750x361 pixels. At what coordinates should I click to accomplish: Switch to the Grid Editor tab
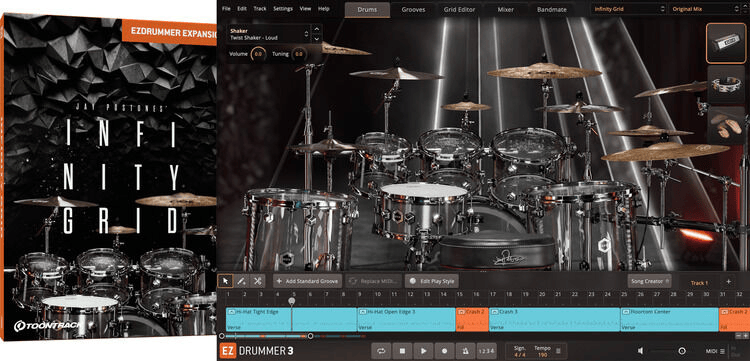point(459,10)
